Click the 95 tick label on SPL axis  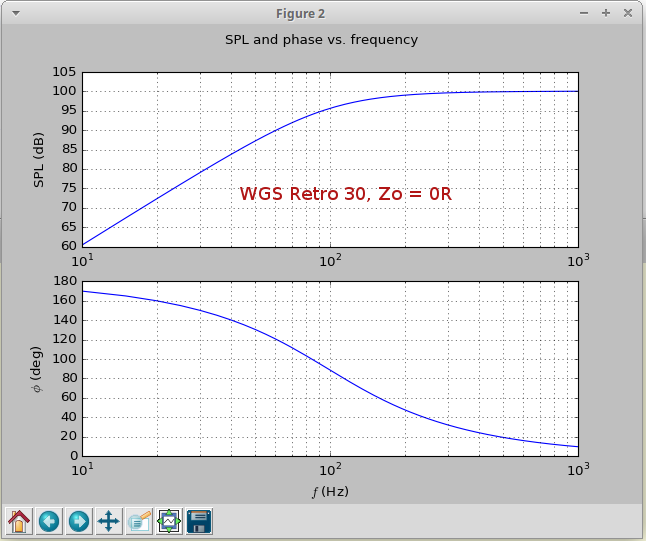pos(69,110)
